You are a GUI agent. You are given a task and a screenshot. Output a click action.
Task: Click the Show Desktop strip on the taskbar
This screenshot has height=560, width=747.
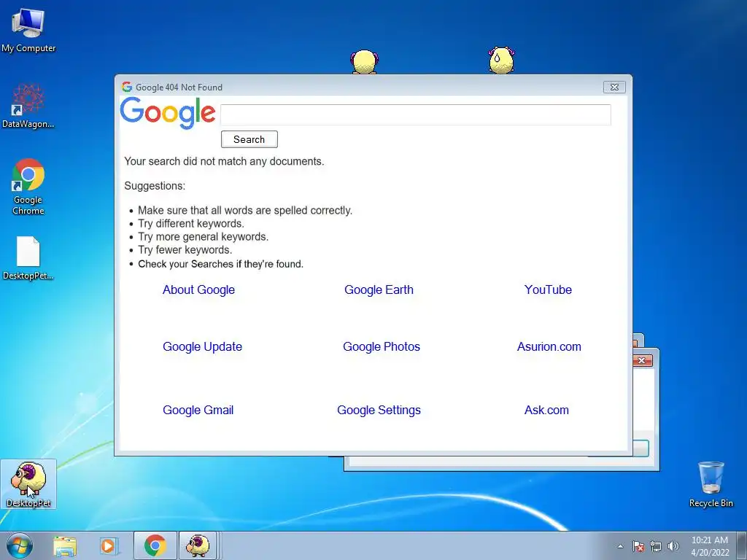coord(742,546)
